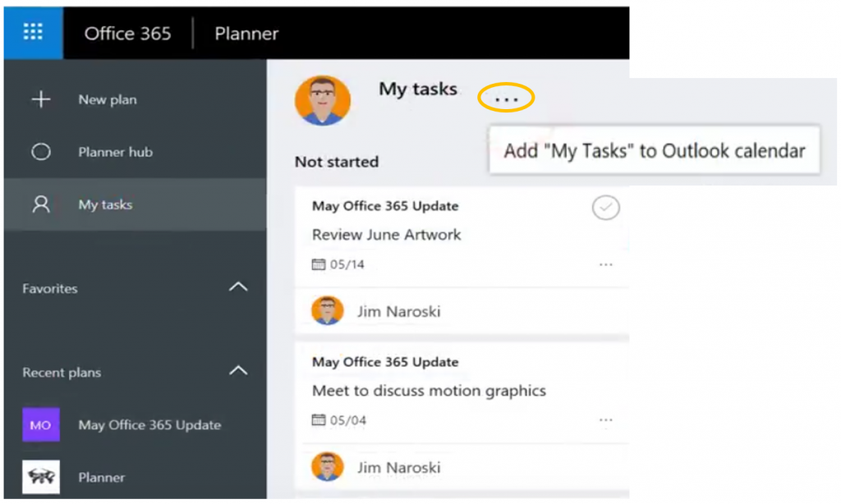841x504 pixels.
Task: Choose Add "My Tasks" to Outlook calendar
Action: tap(655, 151)
